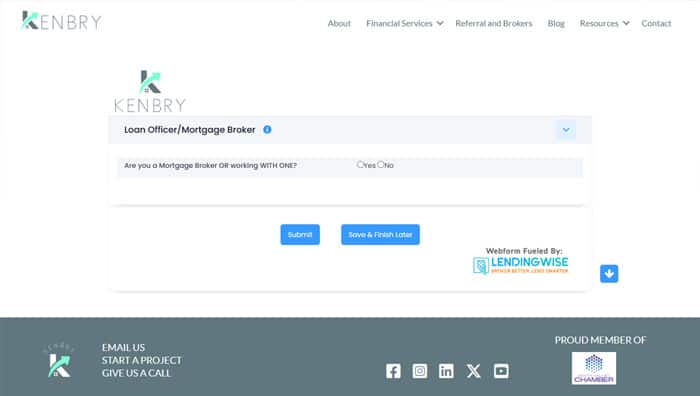Image resolution: width=700 pixels, height=396 pixels.
Task: Open the Blog page
Action: click(x=556, y=23)
